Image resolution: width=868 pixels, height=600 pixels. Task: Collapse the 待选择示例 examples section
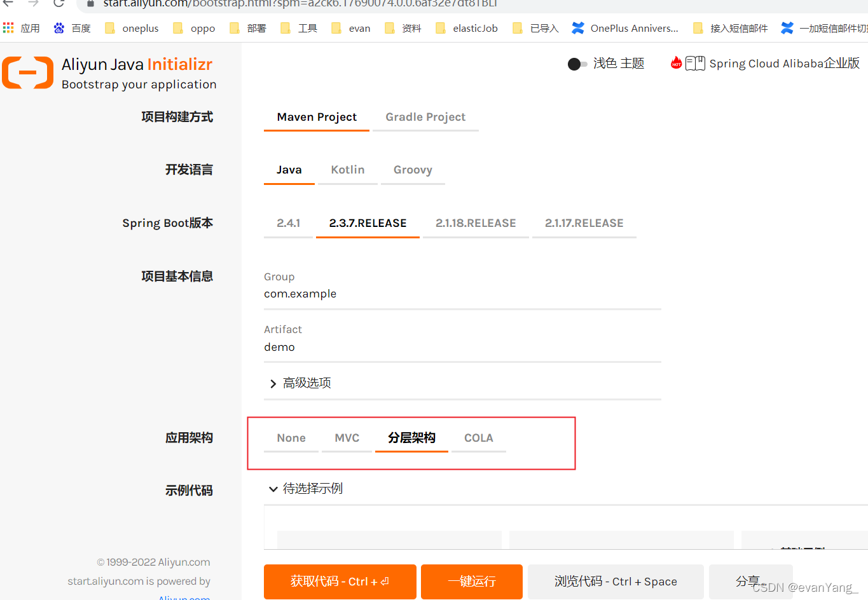tap(306, 489)
